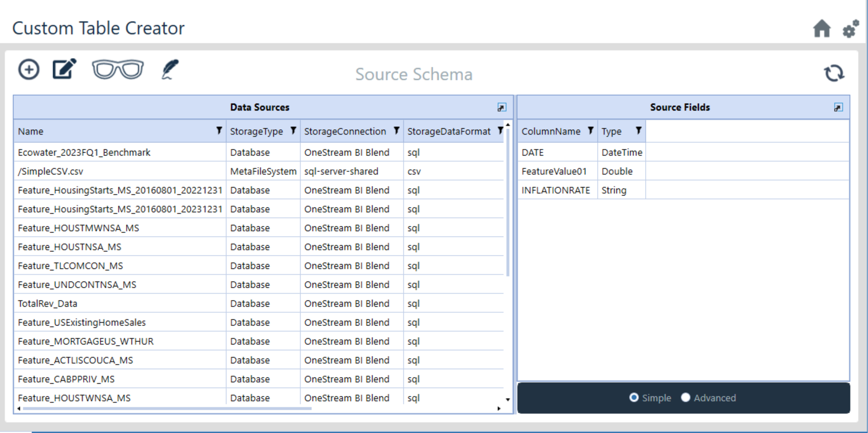This screenshot has width=868, height=433.
Task: Sort by Type header in Source Fields
Action: (611, 131)
